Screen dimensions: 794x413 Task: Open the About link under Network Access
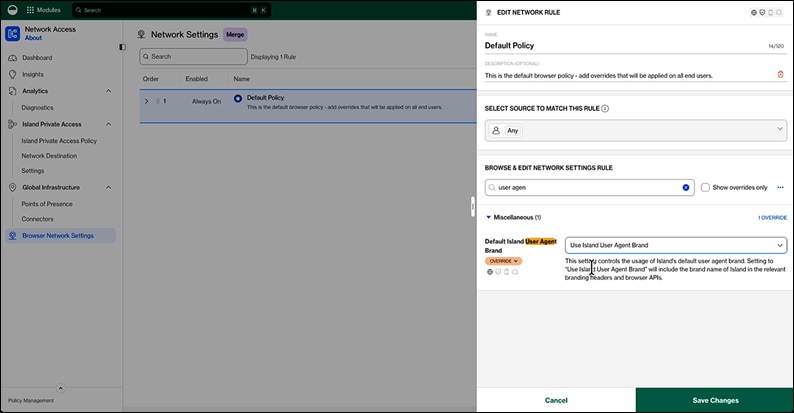click(x=33, y=38)
